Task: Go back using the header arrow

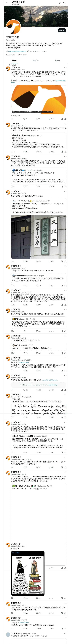Action: pos(7,3)
